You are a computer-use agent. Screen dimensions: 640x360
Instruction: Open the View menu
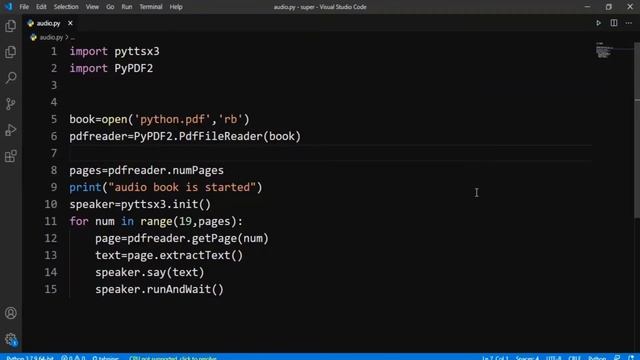[x=92, y=7]
